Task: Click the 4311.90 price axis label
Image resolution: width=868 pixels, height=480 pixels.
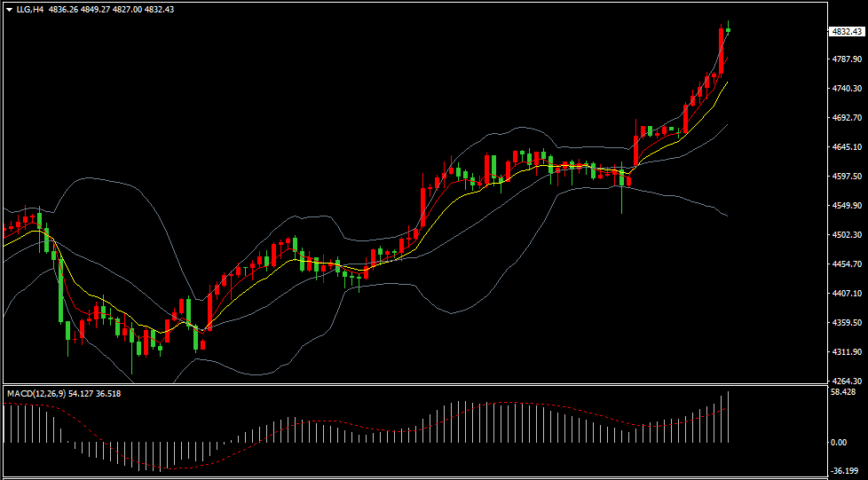Action: coord(847,352)
